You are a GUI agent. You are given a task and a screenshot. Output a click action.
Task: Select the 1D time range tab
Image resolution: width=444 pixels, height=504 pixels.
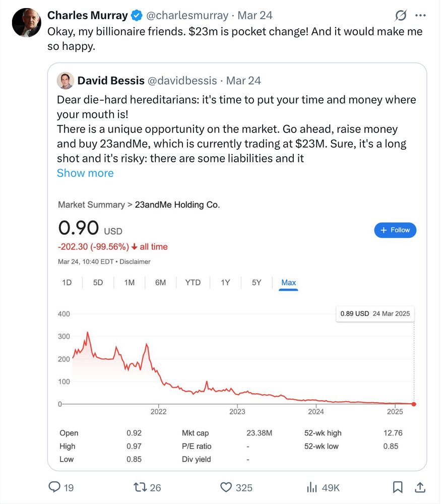67,282
